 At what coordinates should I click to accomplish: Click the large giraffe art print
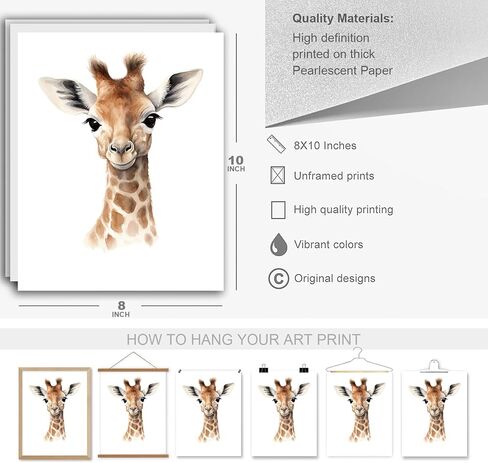121,161
